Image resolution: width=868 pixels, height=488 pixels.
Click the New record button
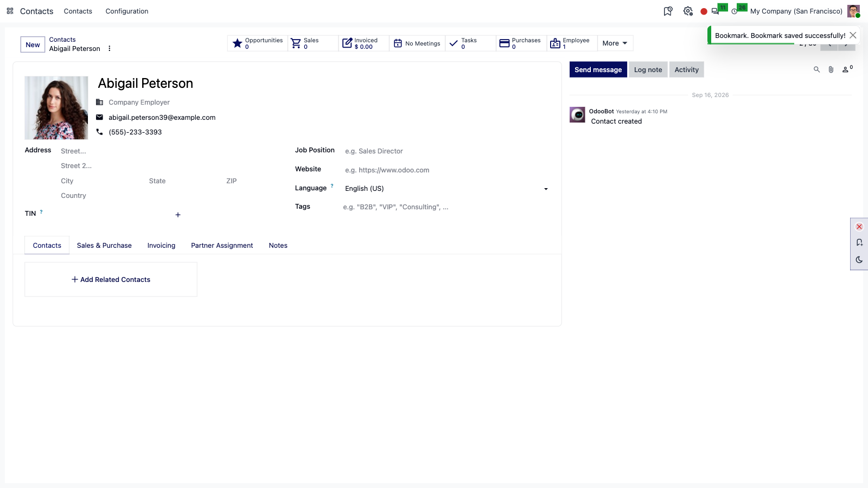33,44
